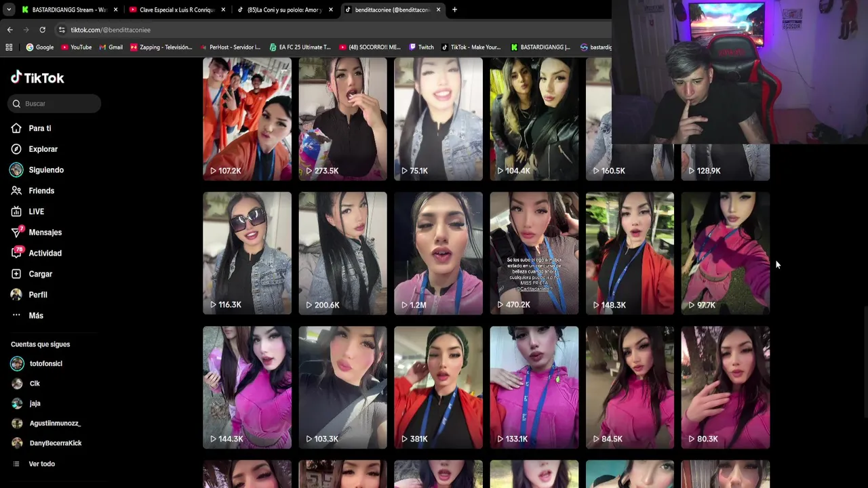Click the address bar URL

pyautogui.click(x=111, y=30)
